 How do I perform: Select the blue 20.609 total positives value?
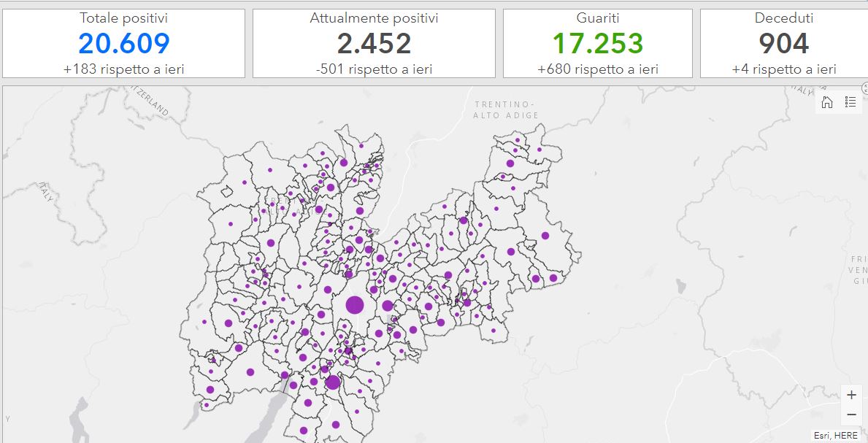(123, 44)
